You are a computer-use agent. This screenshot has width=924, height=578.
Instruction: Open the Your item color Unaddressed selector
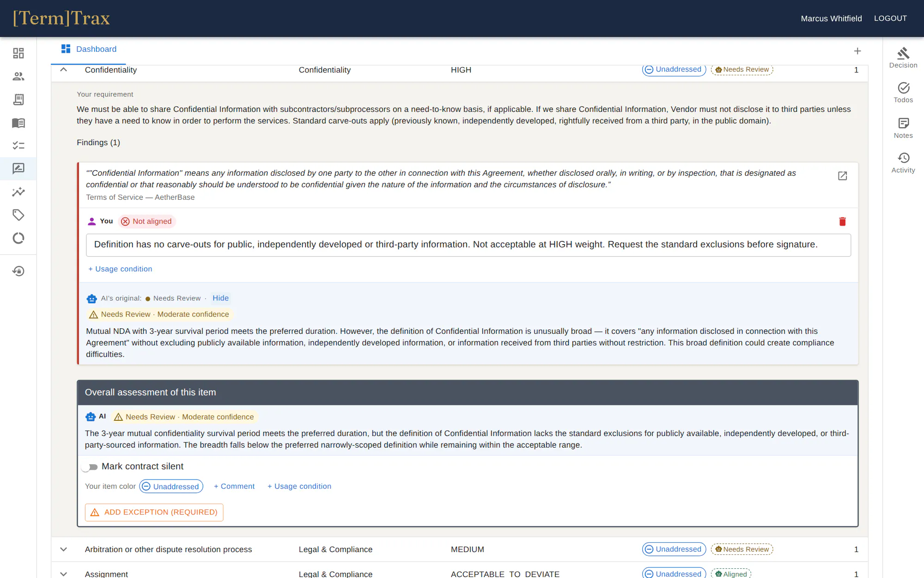(171, 486)
